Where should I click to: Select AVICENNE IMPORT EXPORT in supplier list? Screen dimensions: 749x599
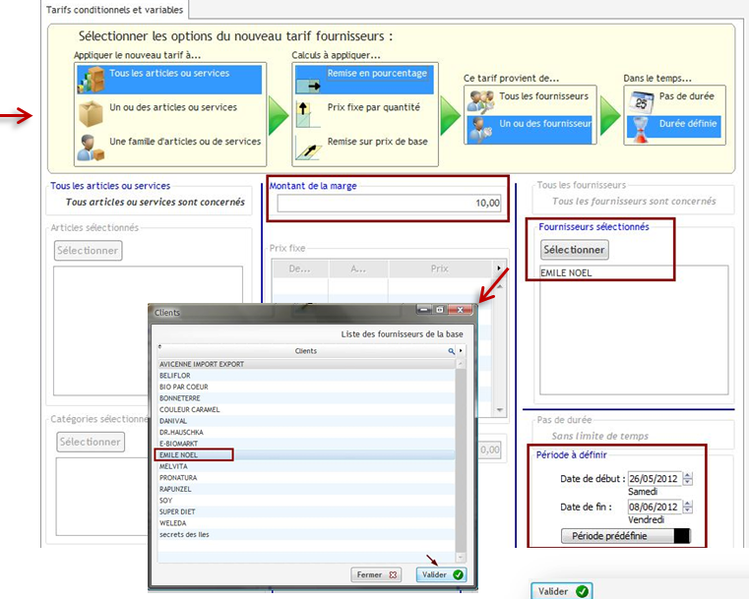[306, 364]
